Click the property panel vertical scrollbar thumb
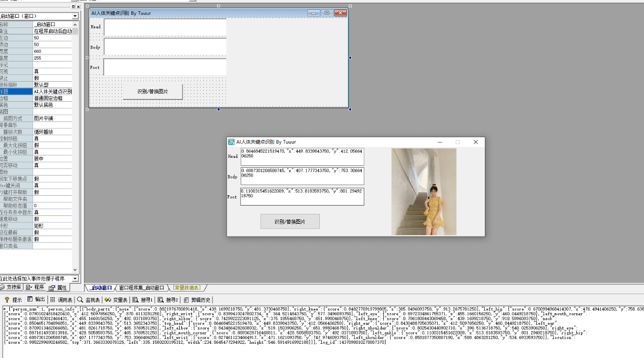Screen dimensions: 644x358 75,31
